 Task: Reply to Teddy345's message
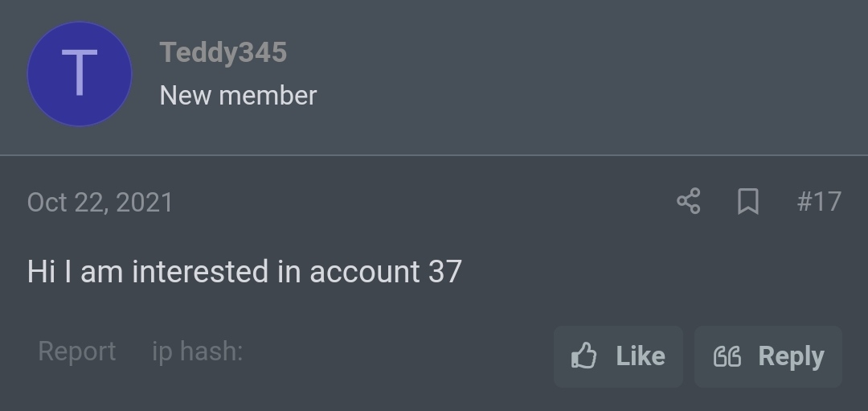(768, 356)
